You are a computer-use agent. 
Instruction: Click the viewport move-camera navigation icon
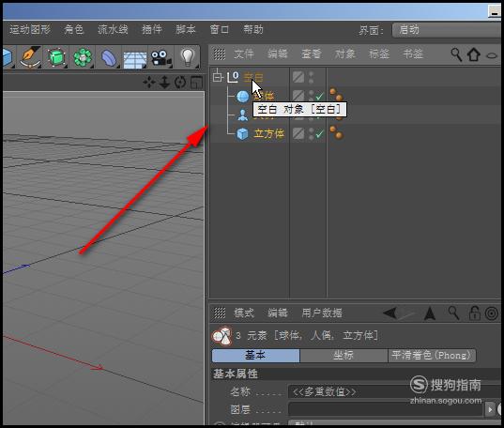(149, 83)
